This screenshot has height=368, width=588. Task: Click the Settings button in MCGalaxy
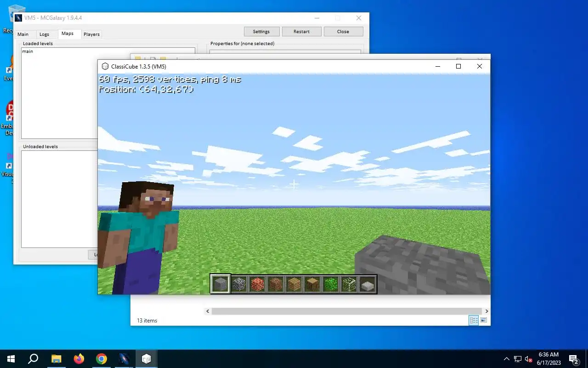261,31
